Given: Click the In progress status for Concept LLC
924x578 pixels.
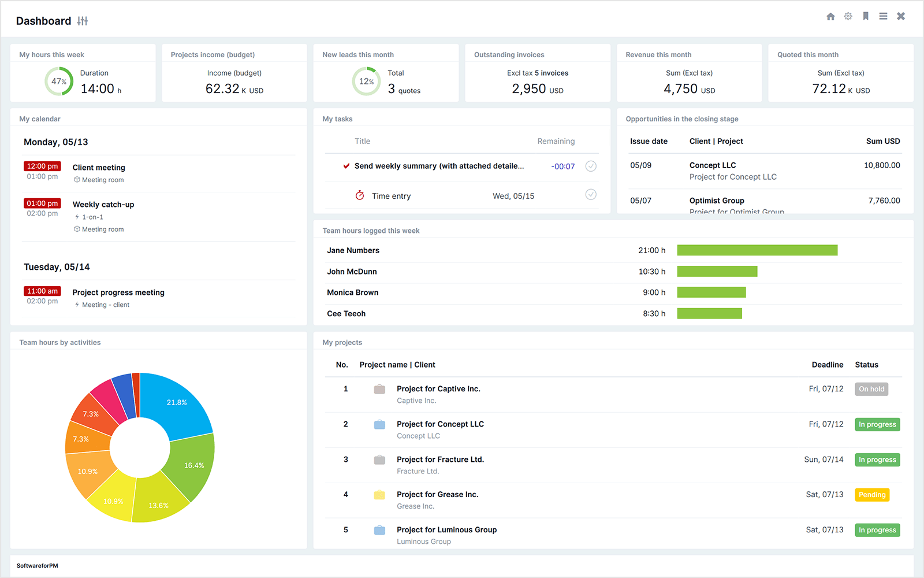Looking at the screenshot, I should tap(877, 424).
